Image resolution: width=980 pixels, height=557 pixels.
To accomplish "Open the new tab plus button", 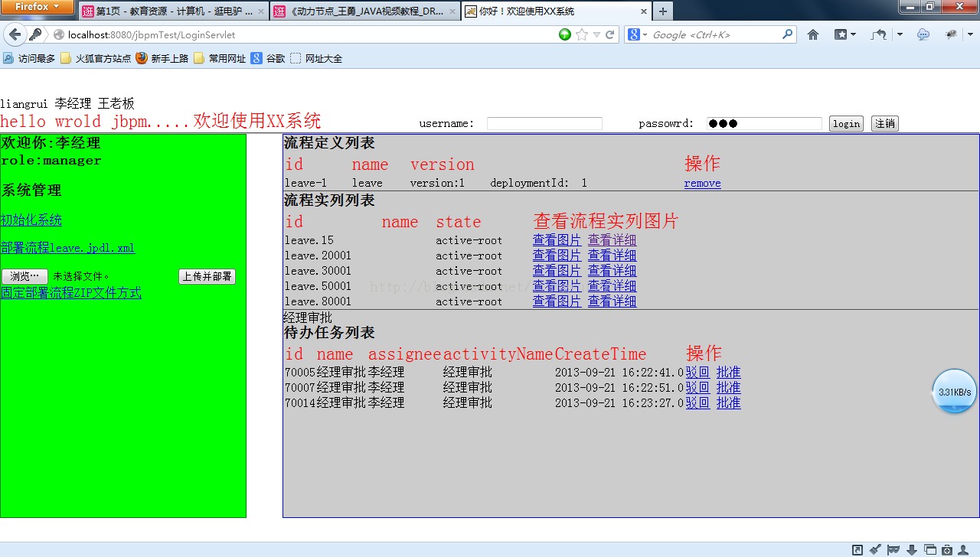I will (x=662, y=11).
